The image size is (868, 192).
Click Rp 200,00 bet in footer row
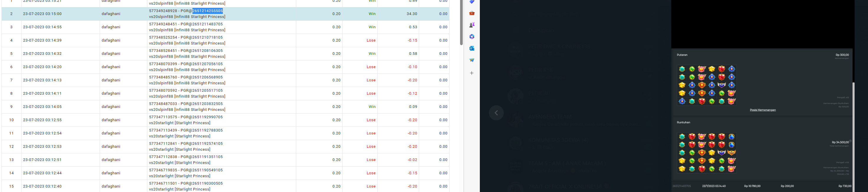coord(787,186)
